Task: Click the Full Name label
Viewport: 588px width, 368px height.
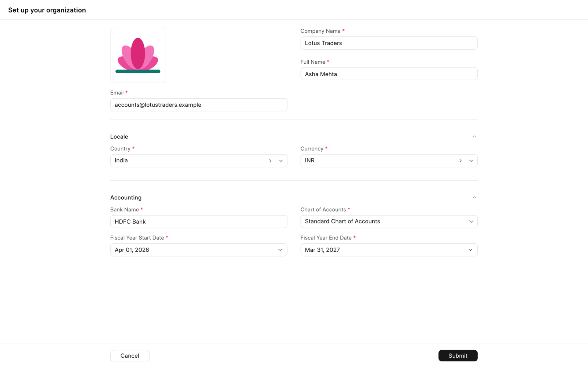Action: coord(313,62)
